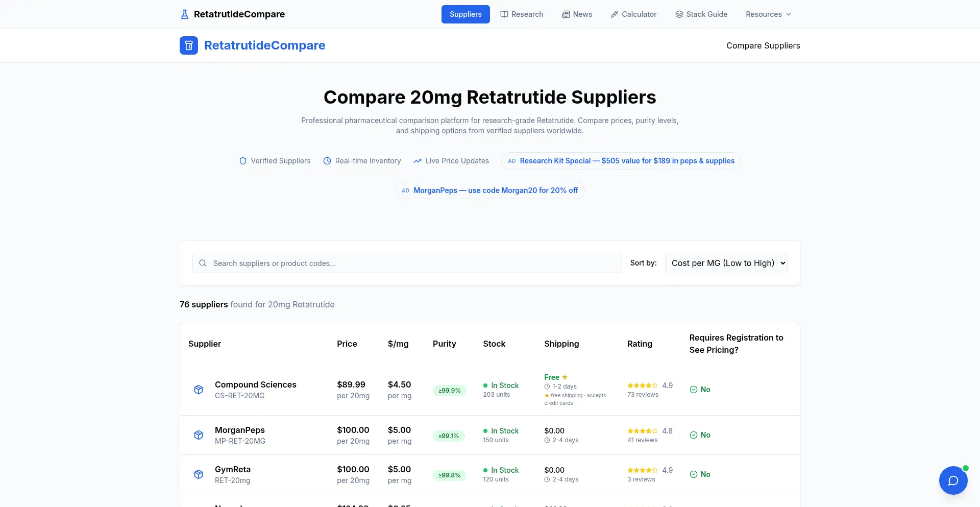
Task: Click the ≥99.1% purity badge
Action: click(449, 436)
